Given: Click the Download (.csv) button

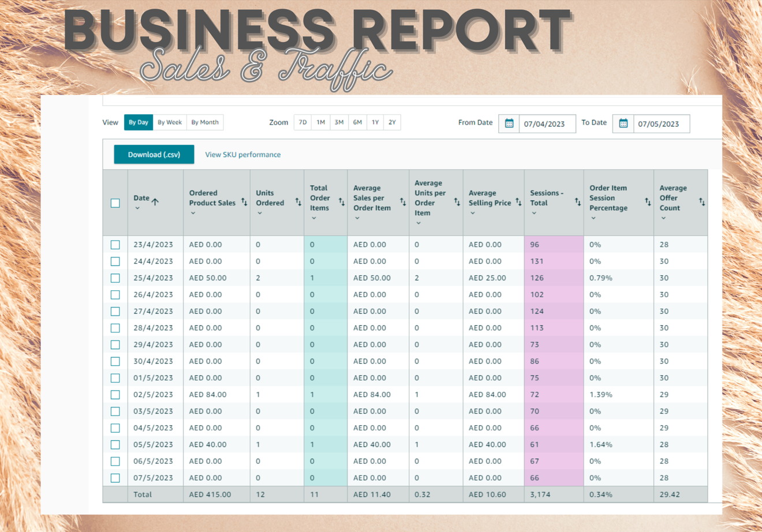Looking at the screenshot, I should [154, 155].
